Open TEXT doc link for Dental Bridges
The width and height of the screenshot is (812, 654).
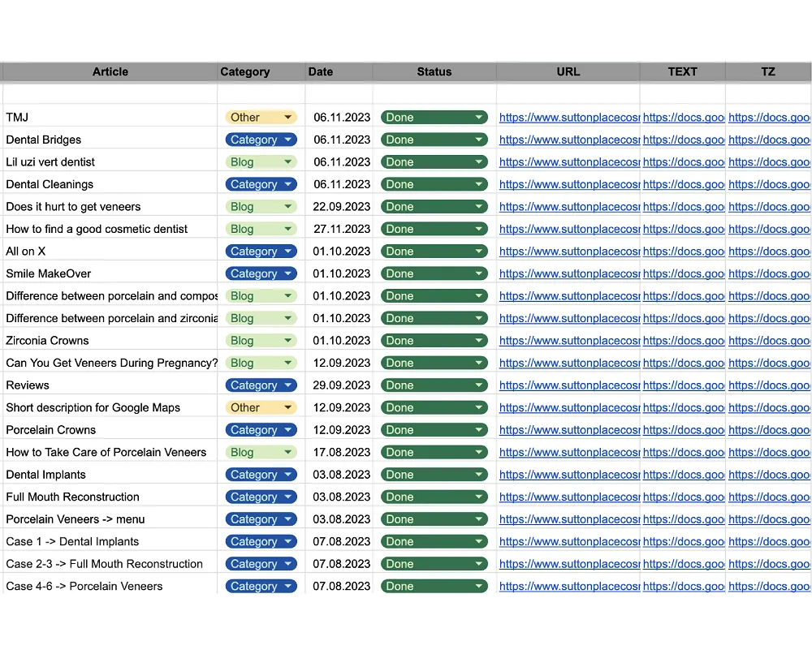pyautogui.click(x=683, y=140)
